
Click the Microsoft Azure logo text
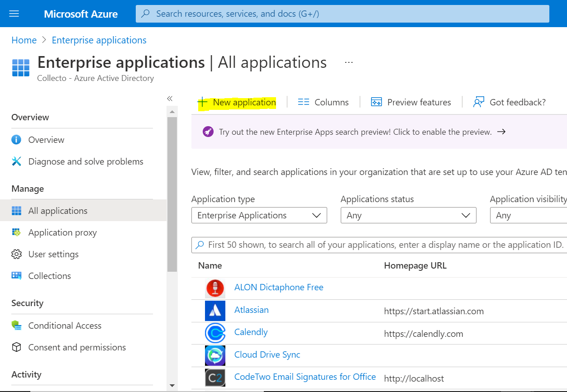coord(81,14)
